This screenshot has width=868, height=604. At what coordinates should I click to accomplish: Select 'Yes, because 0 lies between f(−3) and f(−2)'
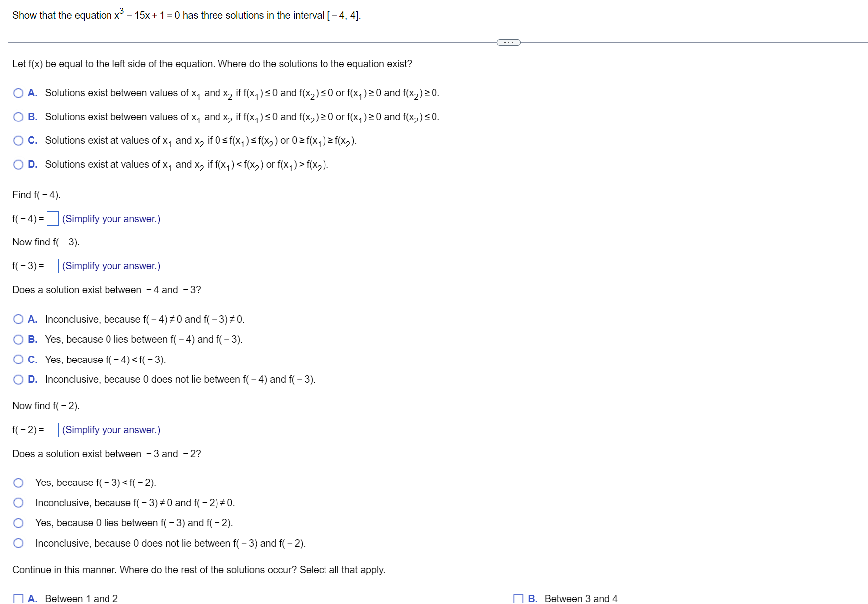pos(19,523)
